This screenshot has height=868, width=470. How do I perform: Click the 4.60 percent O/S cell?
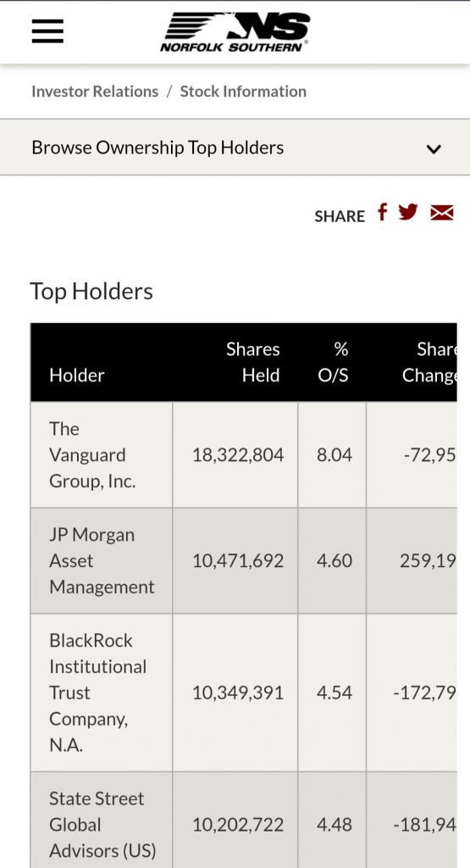click(x=334, y=561)
